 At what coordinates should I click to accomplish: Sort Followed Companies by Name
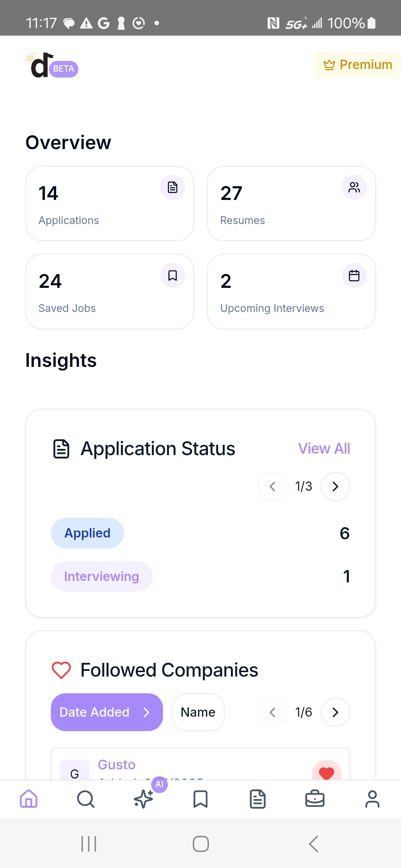click(198, 712)
